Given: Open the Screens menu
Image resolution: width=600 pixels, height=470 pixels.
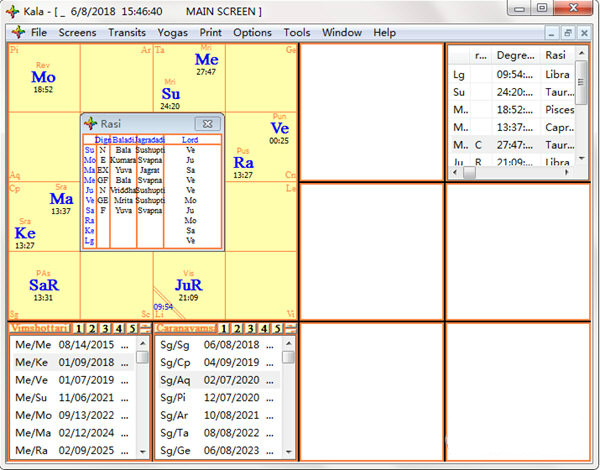Looking at the screenshot, I should pos(77,32).
